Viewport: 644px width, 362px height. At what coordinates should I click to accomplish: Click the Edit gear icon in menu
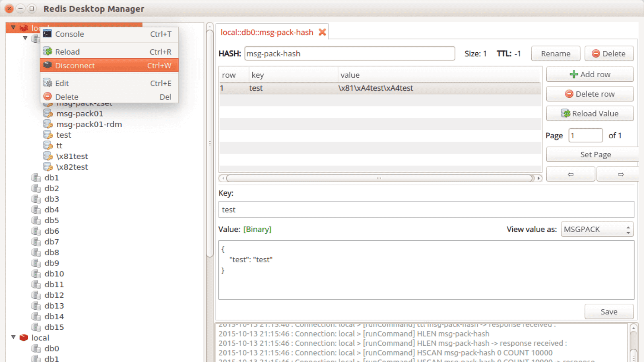47,83
